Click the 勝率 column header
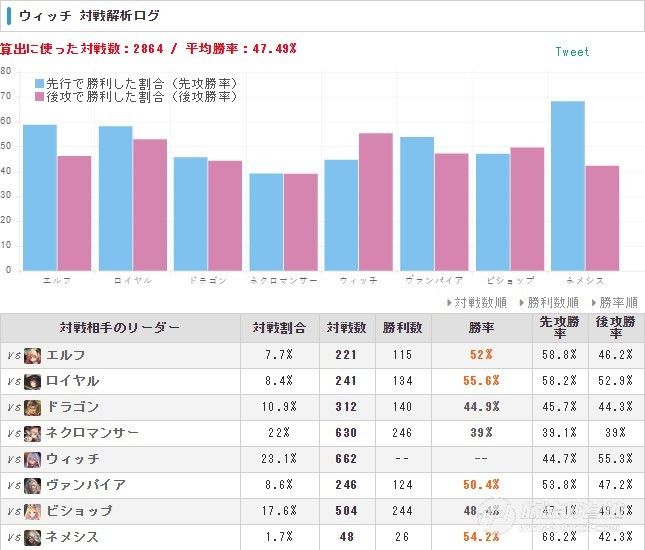 coord(482,328)
